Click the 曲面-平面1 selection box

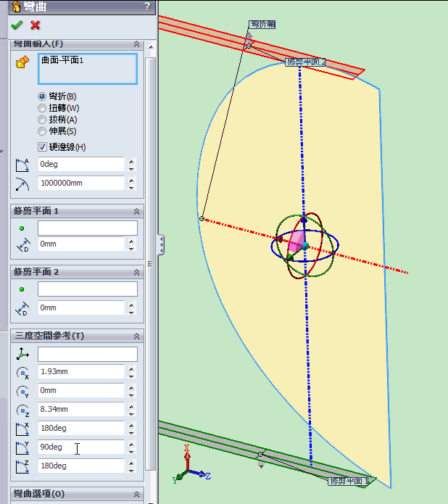pos(88,69)
